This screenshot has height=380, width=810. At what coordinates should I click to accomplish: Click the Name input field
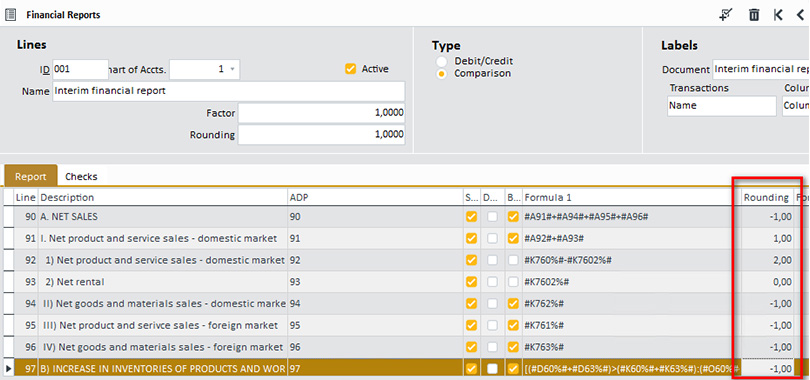229,91
